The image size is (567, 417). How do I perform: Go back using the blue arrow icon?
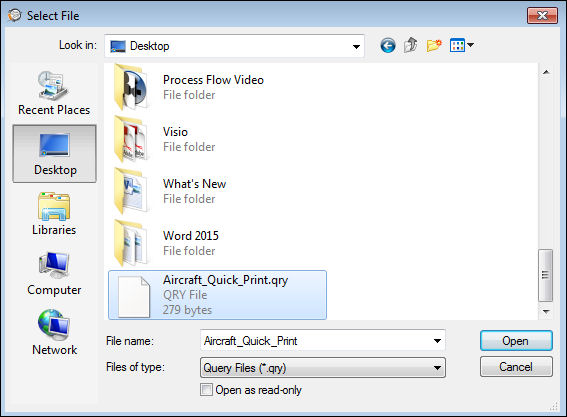(x=388, y=46)
